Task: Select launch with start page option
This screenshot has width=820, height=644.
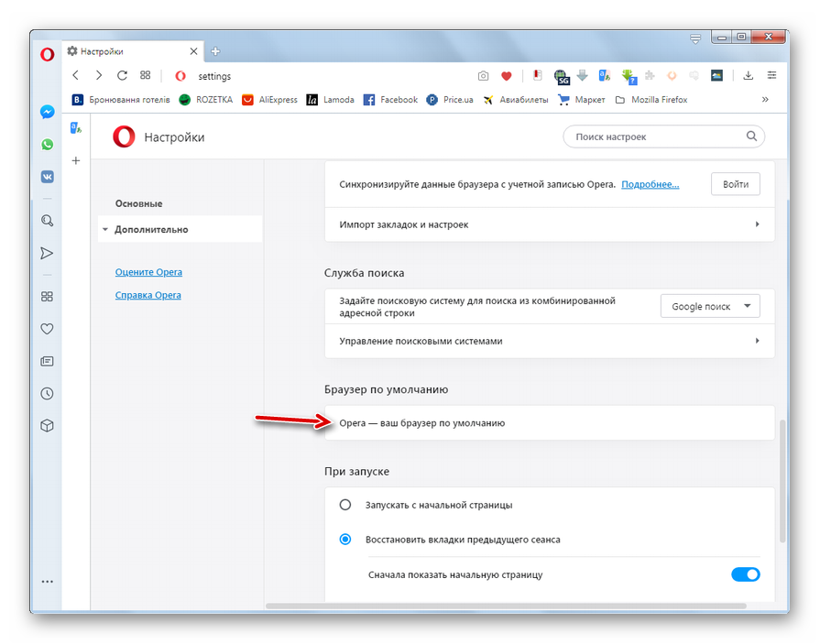Action: click(x=345, y=505)
